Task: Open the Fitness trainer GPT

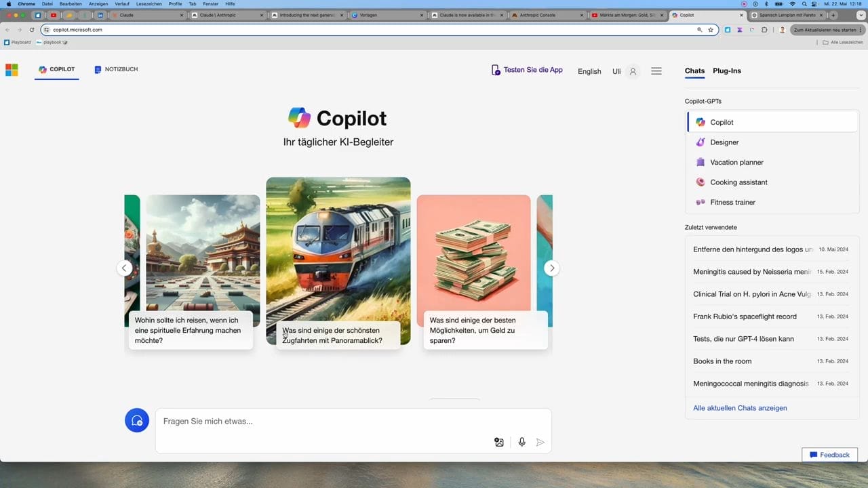Action: click(732, 202)
